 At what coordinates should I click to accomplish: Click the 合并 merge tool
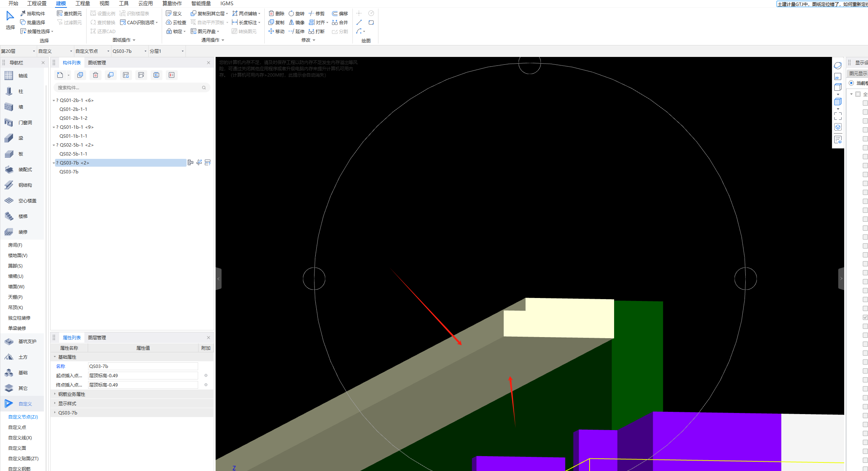340,22
